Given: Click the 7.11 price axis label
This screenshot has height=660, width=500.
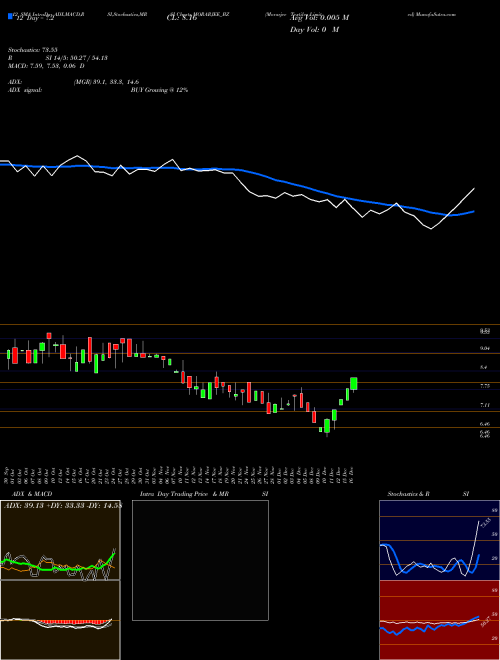Looking at the screenshot, I should point(485,405).
